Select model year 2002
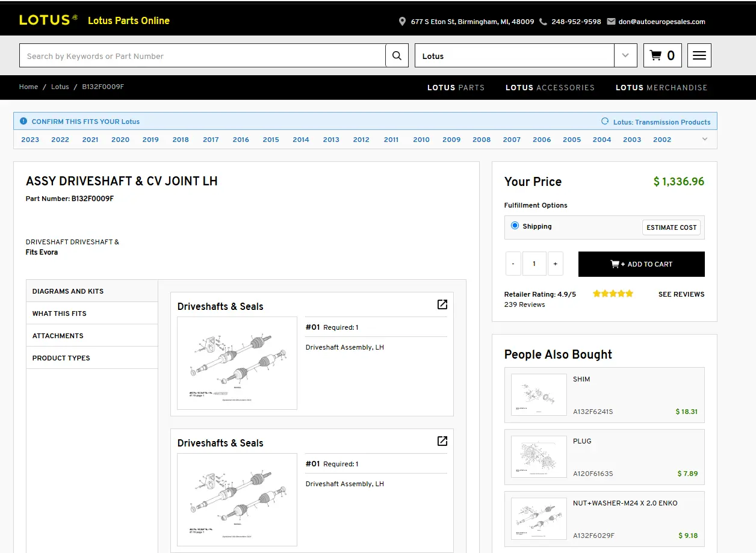Viewport: 756px width, 553px height. pyautogui.click(x=662, y=140)
